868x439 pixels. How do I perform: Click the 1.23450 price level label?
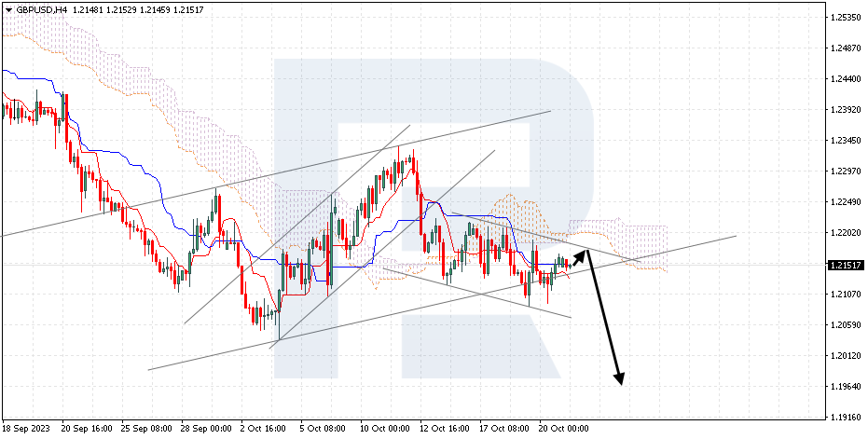(845, 141)
